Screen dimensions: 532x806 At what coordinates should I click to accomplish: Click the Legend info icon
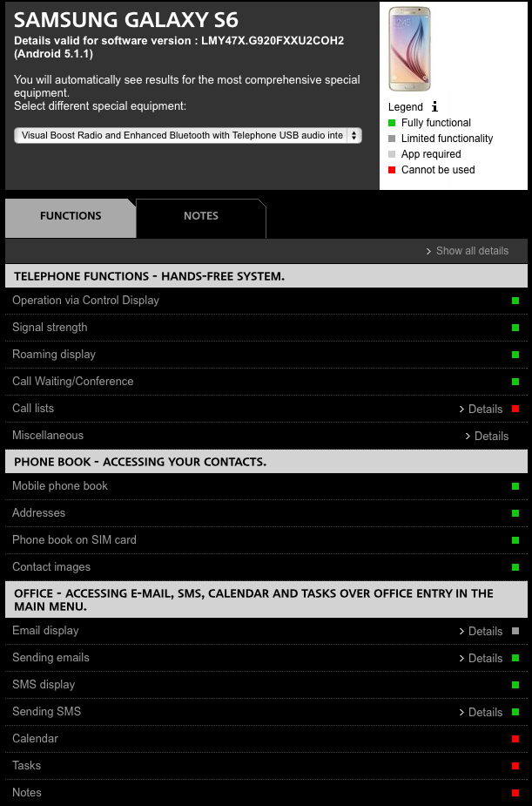coord(435,106)
